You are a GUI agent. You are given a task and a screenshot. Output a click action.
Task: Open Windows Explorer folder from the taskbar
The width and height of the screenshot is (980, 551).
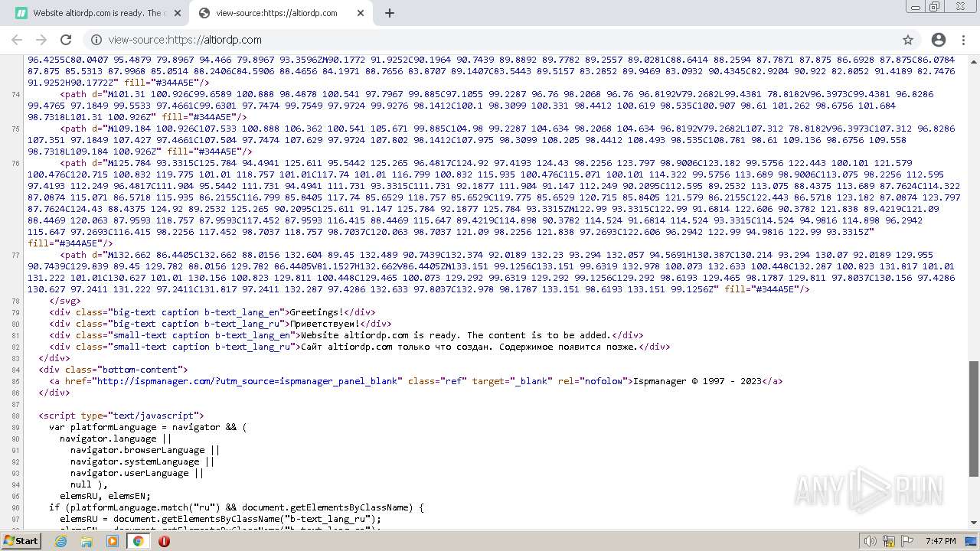tap(87, 541)
